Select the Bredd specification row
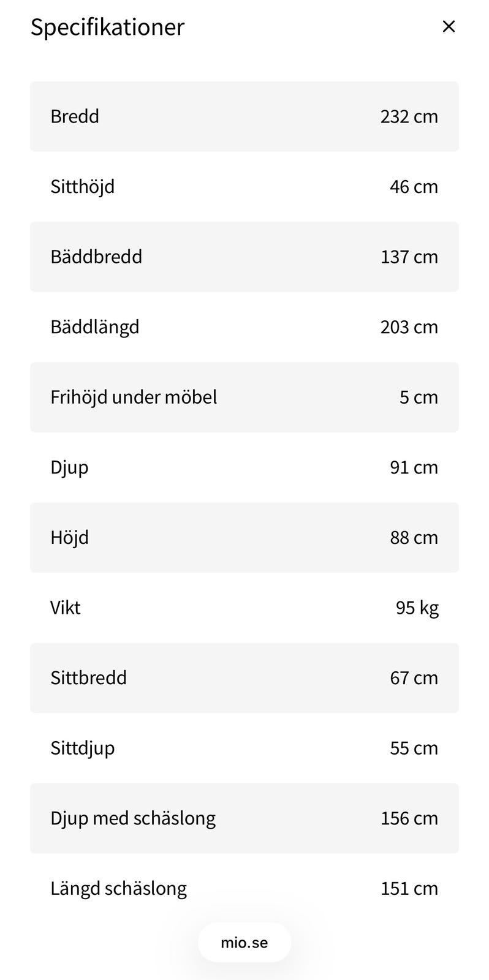The image size is (489, 980). click(244, 116)
